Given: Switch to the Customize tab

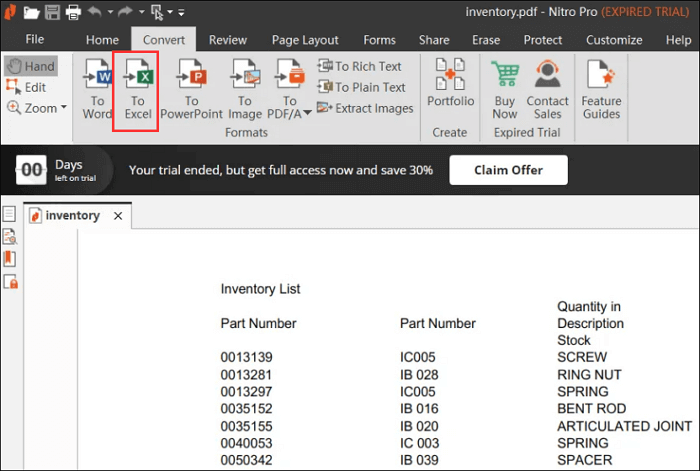Looking at the screenshot, I should click(614, 40).
